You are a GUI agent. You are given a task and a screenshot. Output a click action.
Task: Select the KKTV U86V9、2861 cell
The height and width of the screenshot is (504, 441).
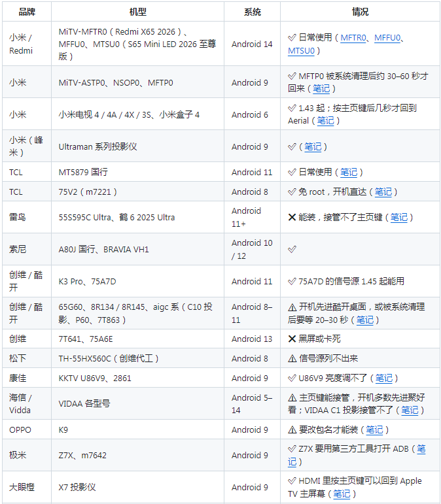coord(137,378)
